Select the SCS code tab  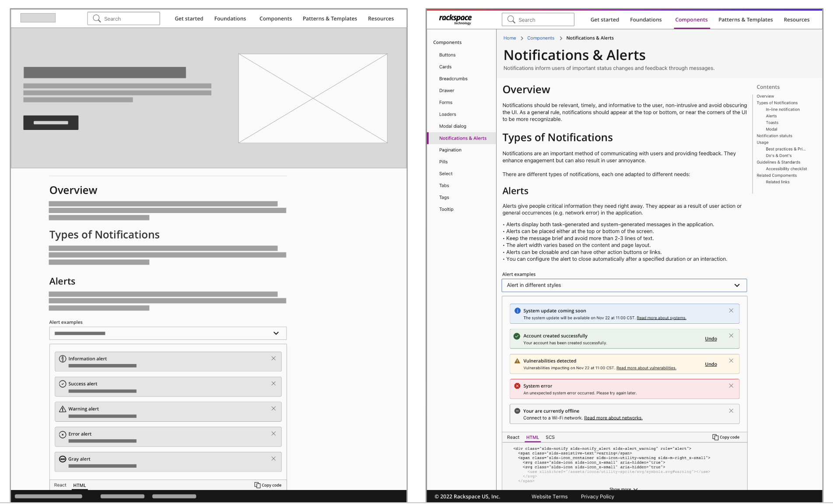click(550, 437)
